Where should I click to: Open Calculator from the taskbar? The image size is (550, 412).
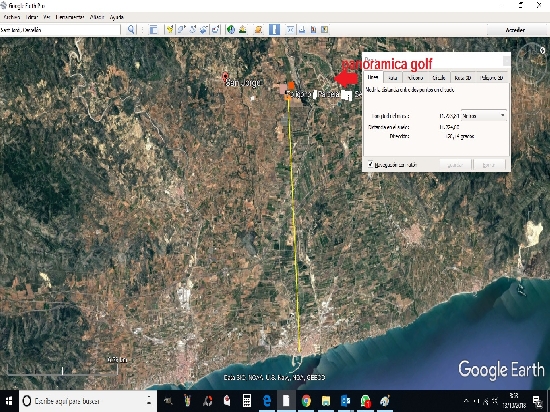tap(247, 401)
